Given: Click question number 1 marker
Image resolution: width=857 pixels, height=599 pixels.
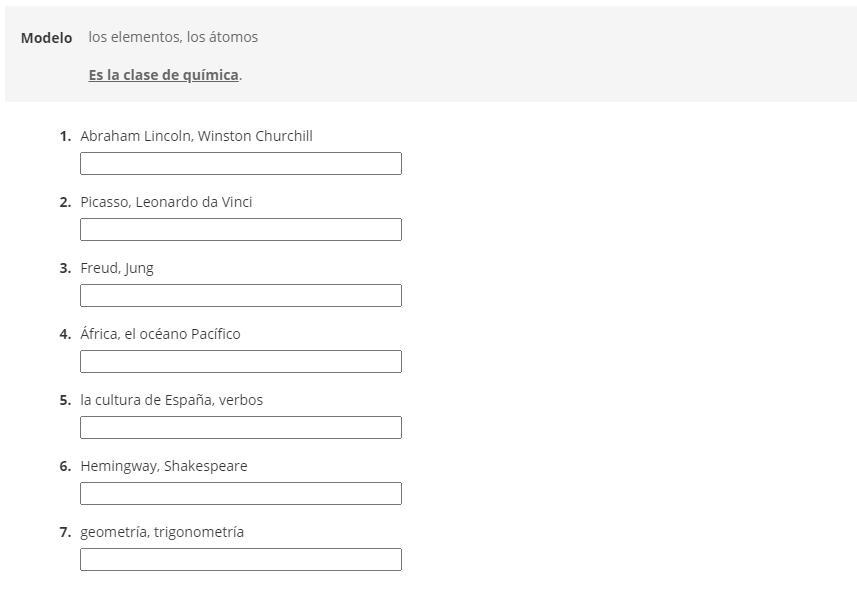Looking at the screenshot, I should pos(65,136).
